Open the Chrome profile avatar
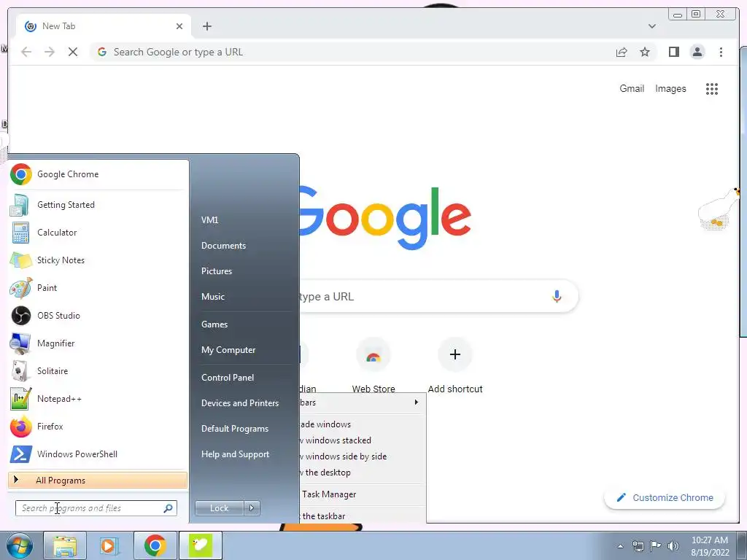This screenshot has height=560, width=747. [x=697, y=52]
